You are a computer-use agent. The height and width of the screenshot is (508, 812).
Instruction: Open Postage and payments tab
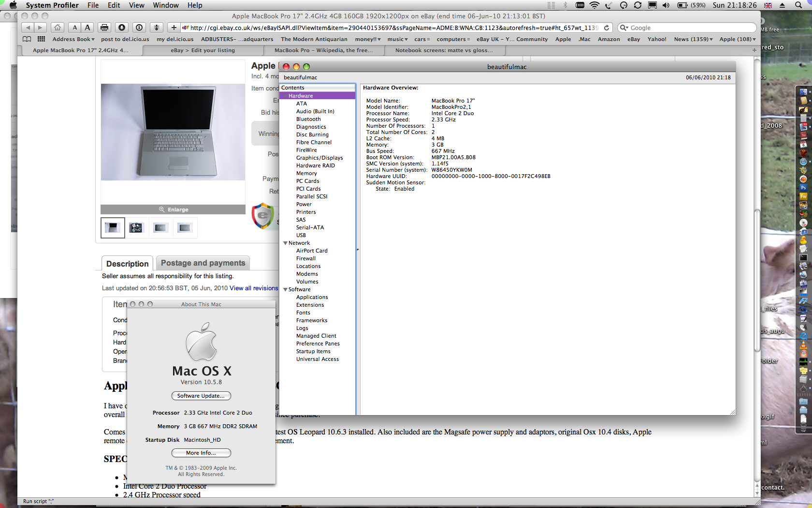[203, 263]
